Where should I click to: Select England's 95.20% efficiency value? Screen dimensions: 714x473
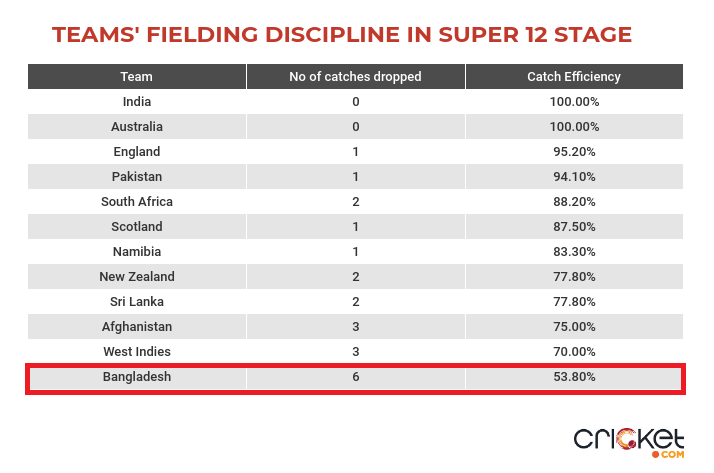[x=574, y=152]
